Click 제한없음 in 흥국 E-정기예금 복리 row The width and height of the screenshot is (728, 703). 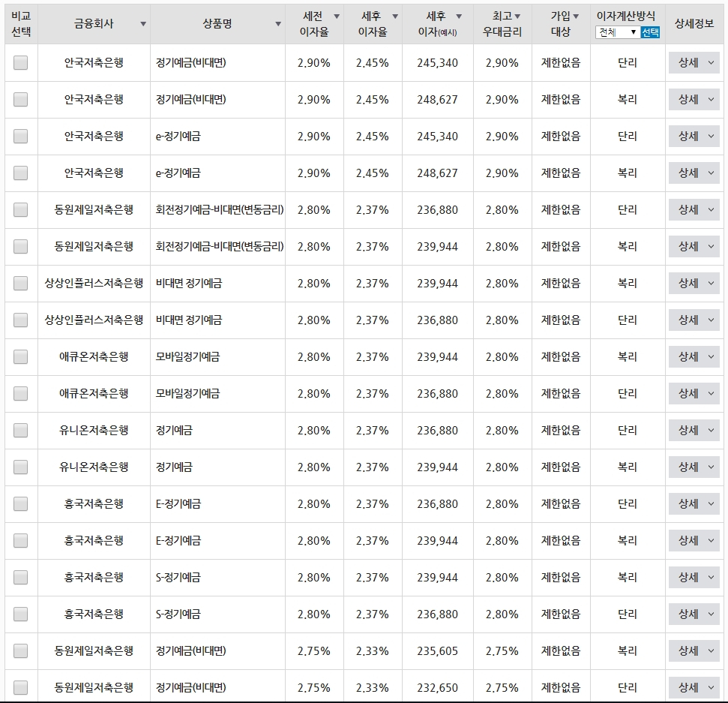point(561,540)
